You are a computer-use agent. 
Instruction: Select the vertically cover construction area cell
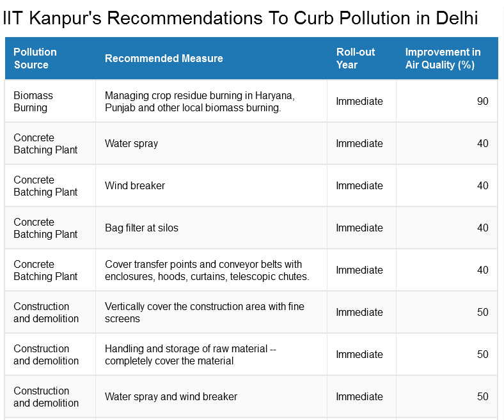point(211,312)
